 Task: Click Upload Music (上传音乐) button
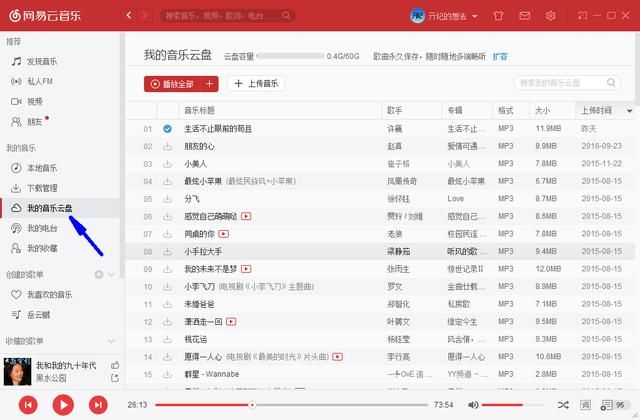[256, 84]
